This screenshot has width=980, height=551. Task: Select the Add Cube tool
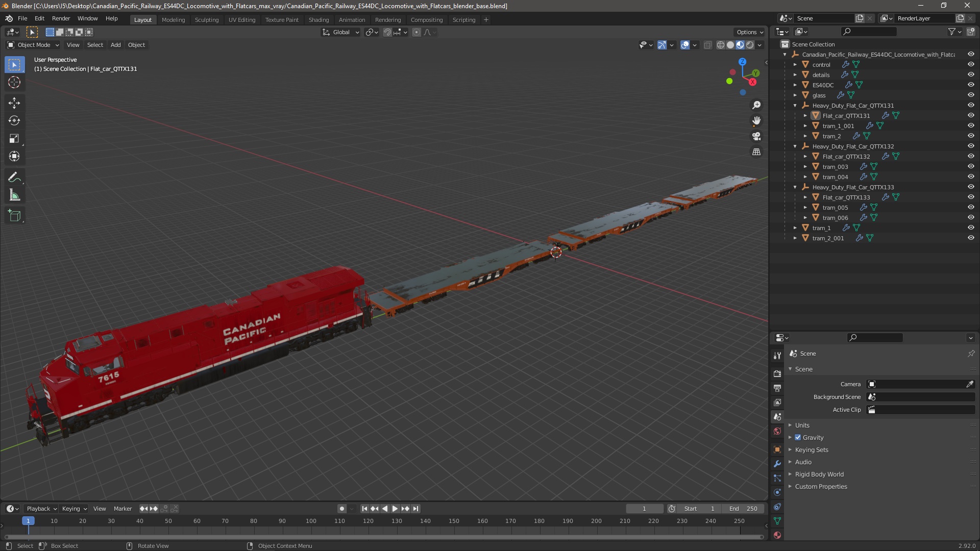[14, 216]
